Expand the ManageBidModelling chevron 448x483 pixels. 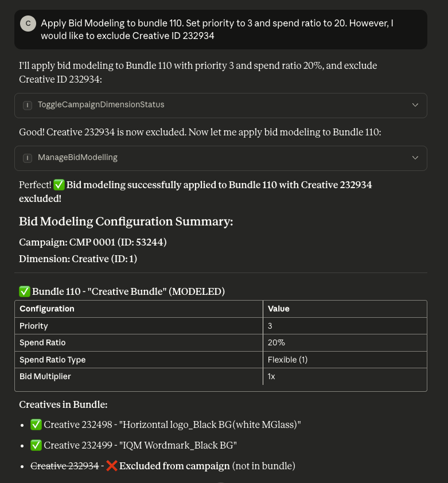pyautogui.click(x=415, y=158)
